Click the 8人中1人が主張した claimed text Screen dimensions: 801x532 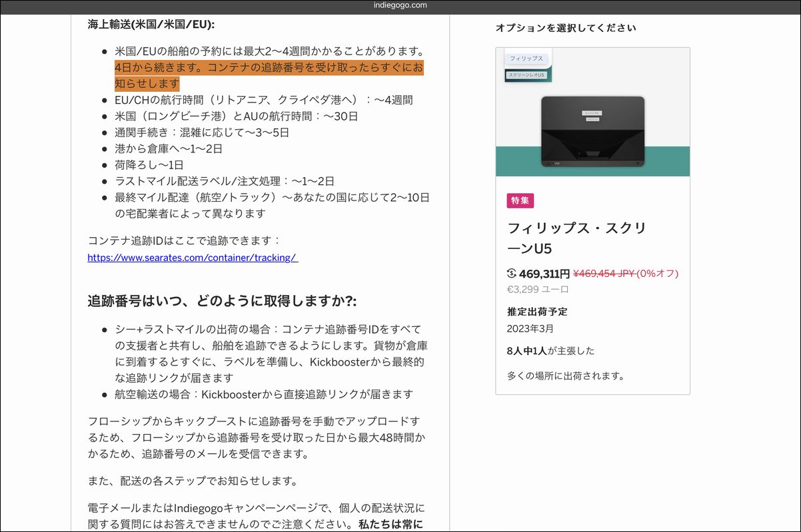[x=550, y=350]
